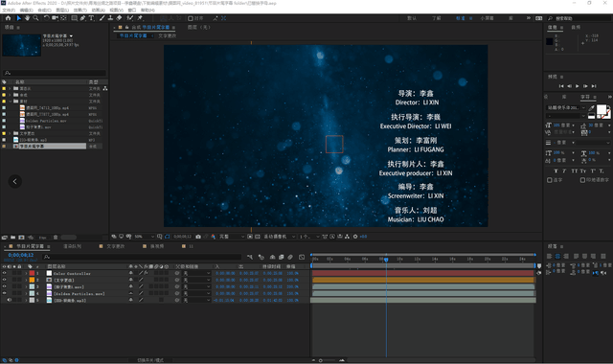Viewport: 613px width, 364px height.
Task: Select the Clone Stamp tool
Action: pyautogui.click(x=111, y=18)
